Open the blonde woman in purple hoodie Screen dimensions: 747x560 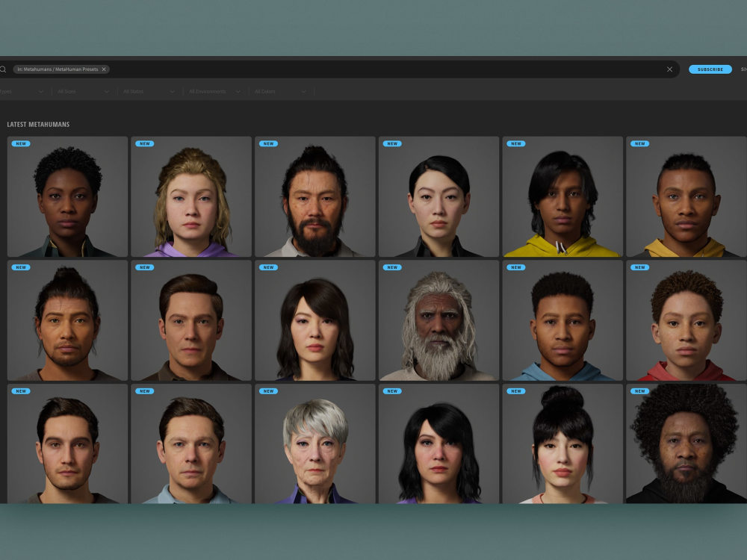[191, 196]
